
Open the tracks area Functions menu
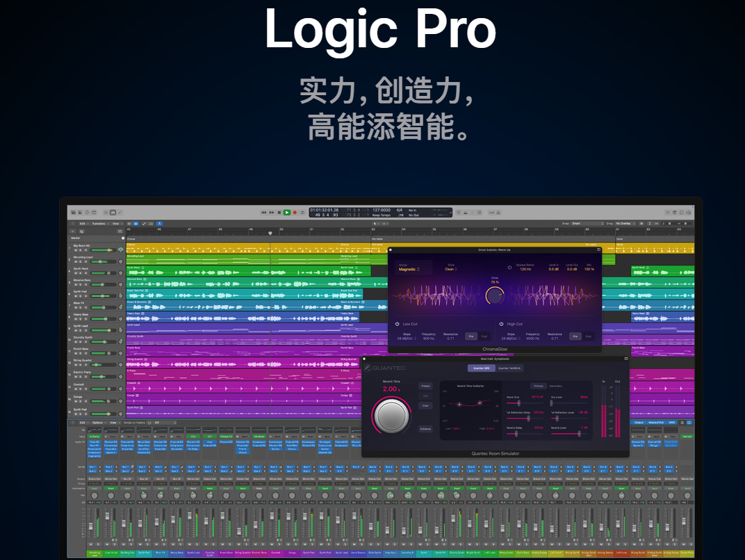pyautogui.click(x=100, y=223)
